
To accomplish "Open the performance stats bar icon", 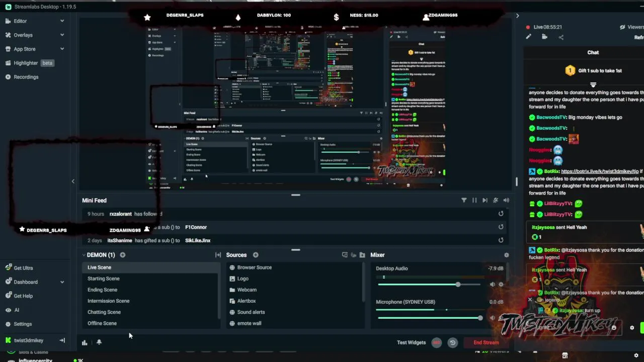I will pyautogui.click(x=85, y=342).
